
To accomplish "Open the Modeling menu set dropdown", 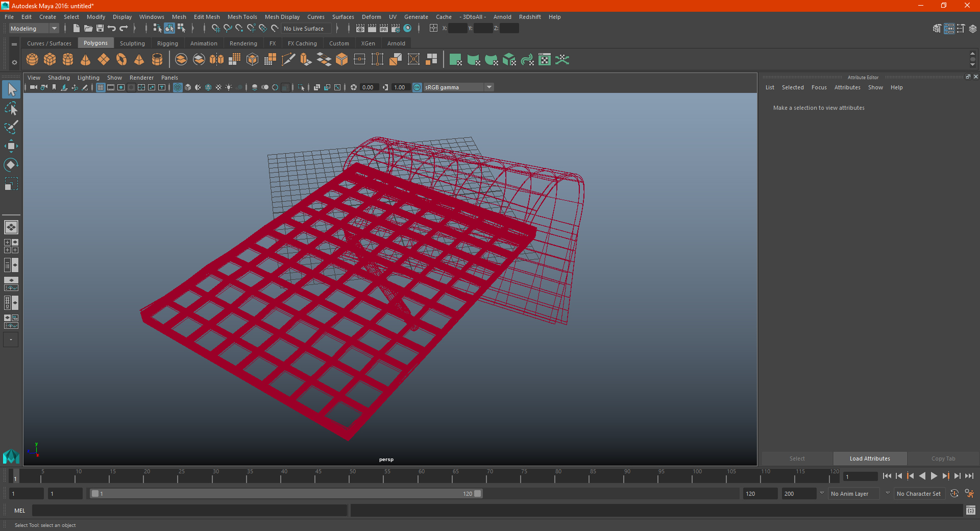I will coord(34,29).
